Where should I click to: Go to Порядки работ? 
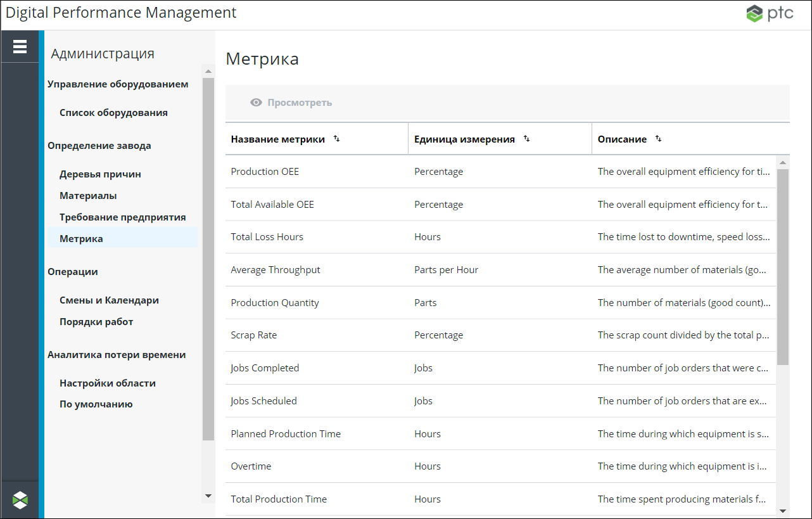pyautogui.click(x=96, y=322)
